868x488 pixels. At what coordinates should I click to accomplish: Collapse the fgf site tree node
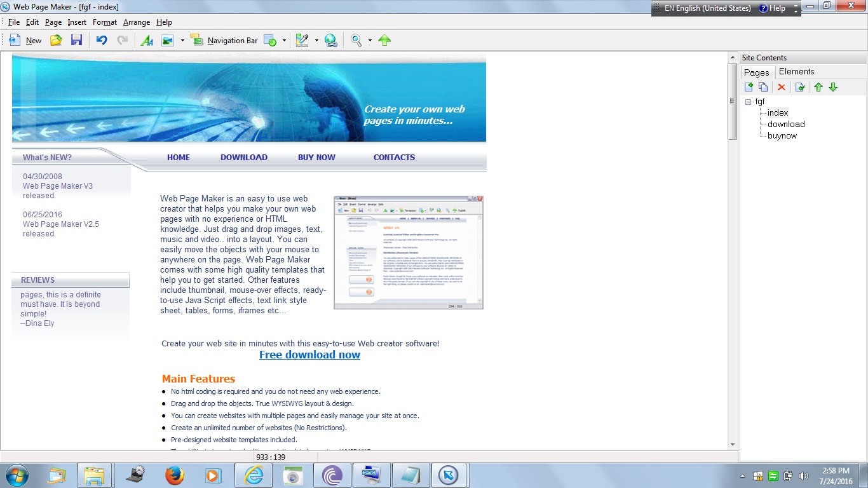(749, 102)
